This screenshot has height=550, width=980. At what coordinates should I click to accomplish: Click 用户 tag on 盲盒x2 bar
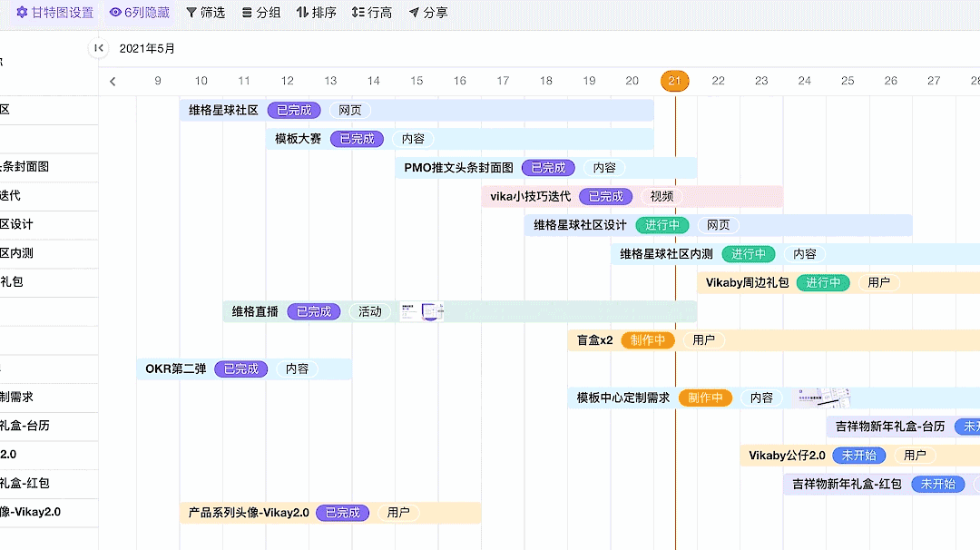point(704,340)
